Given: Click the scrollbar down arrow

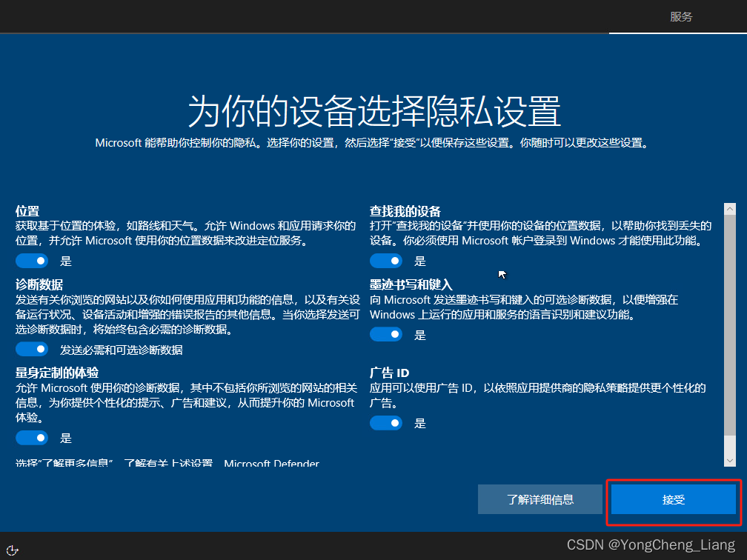Looking at the screenshot, I should 729,461.
